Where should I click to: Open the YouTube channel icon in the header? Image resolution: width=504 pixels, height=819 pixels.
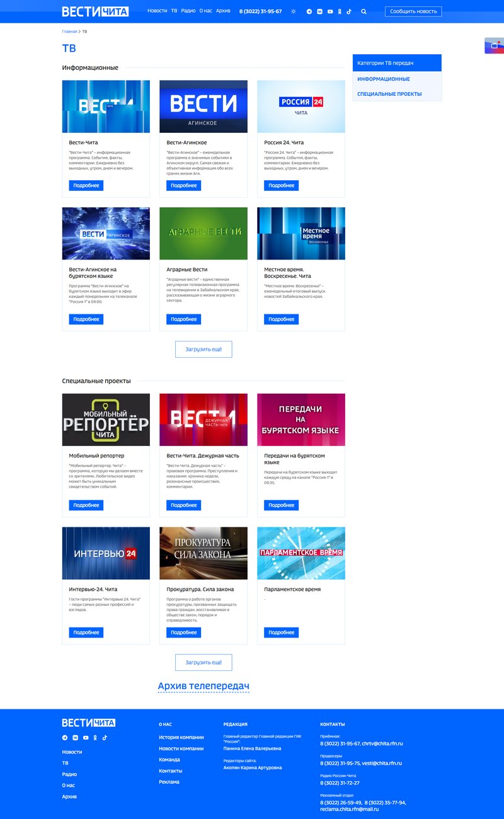330,11
